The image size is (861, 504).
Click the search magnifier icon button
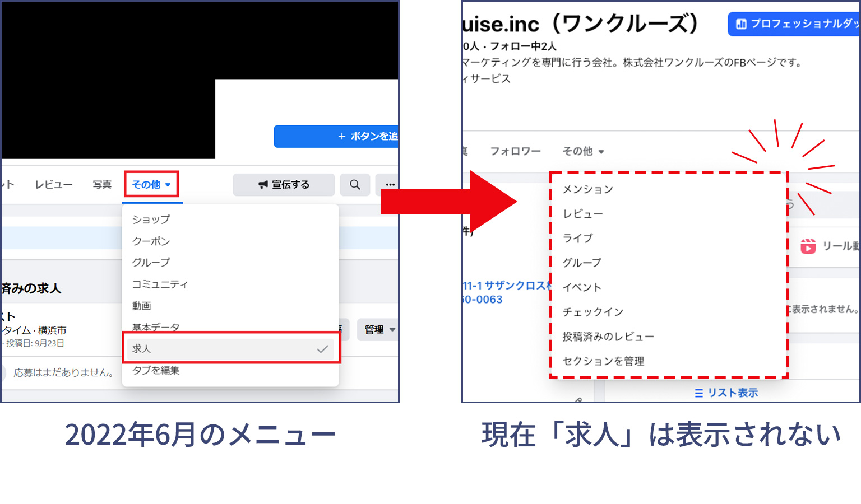point(355,185)
